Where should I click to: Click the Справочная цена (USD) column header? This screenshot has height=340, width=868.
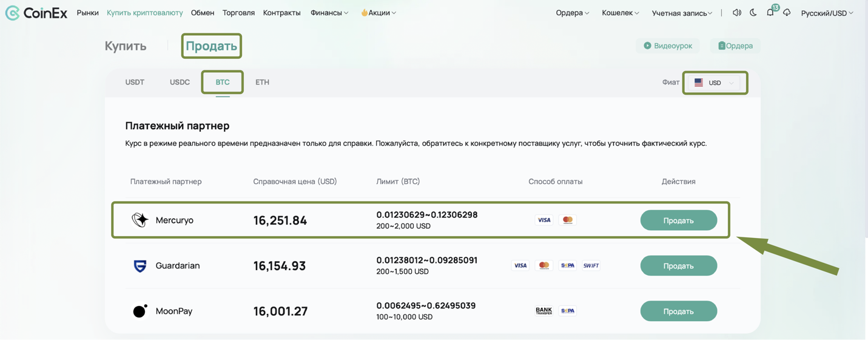coord(295,182)
